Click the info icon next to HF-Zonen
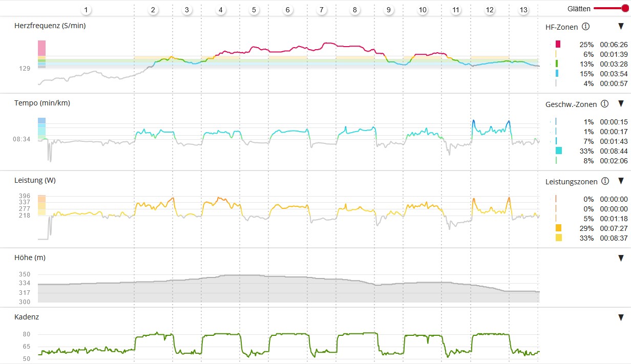631x364 pixels. (x=586, y=27)
